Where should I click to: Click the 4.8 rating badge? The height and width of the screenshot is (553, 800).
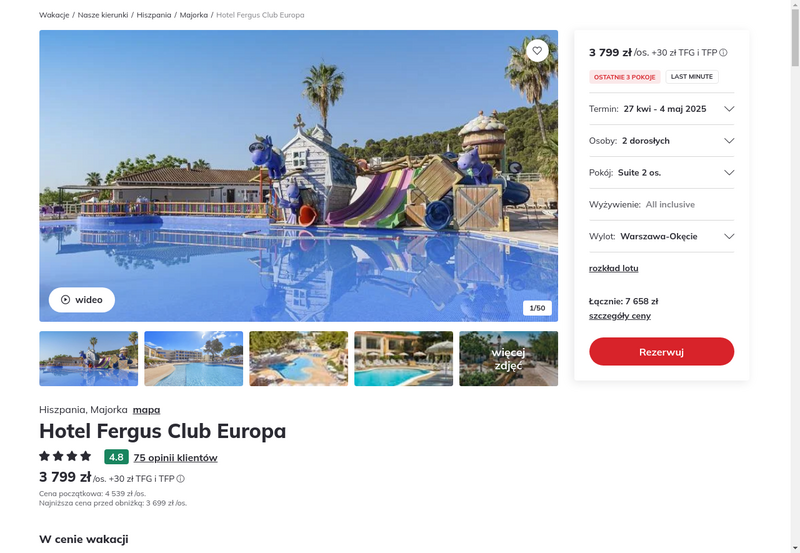(116, 457)
